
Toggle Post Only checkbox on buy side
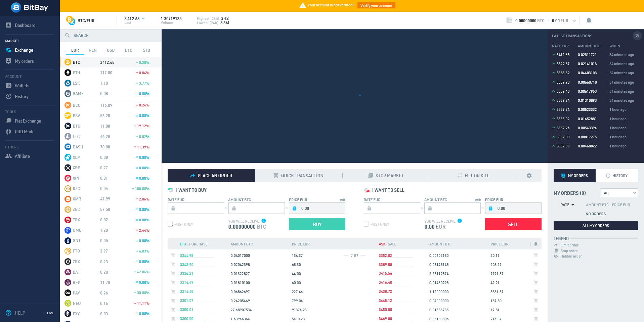click(x=170, y=224)
